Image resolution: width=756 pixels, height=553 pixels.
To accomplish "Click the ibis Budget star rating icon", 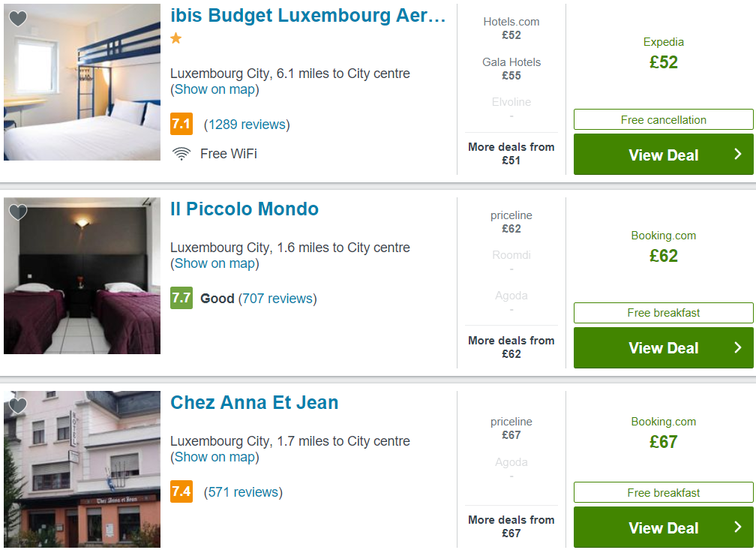I will 176,38.
